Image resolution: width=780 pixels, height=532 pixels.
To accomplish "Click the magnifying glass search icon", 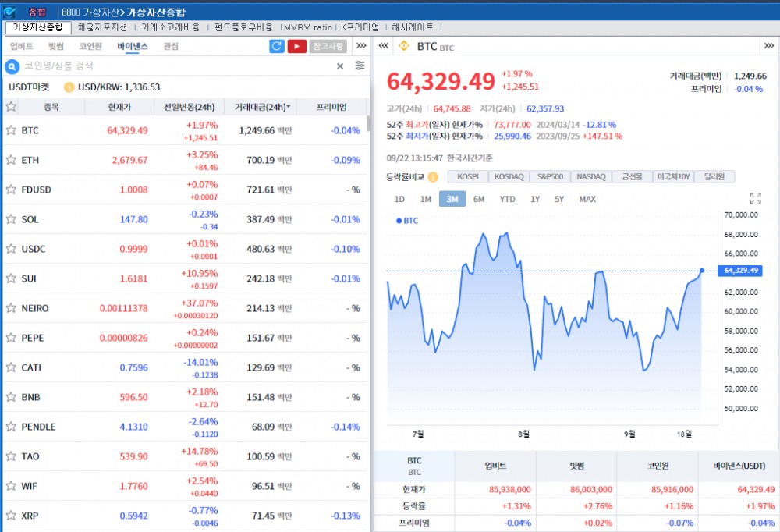I will [x=10, y=66].
